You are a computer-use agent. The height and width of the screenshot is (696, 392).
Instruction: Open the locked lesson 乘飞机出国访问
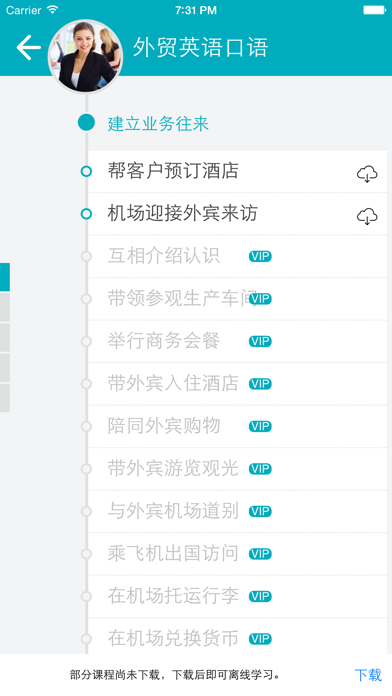click(238, 554)
